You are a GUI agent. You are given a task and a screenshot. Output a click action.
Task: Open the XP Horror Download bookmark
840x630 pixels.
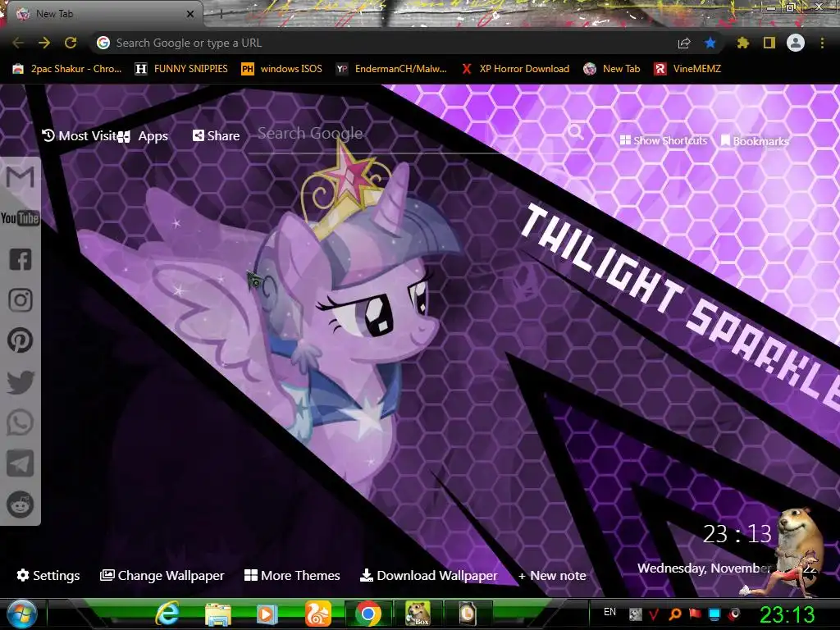click(515, 69)
